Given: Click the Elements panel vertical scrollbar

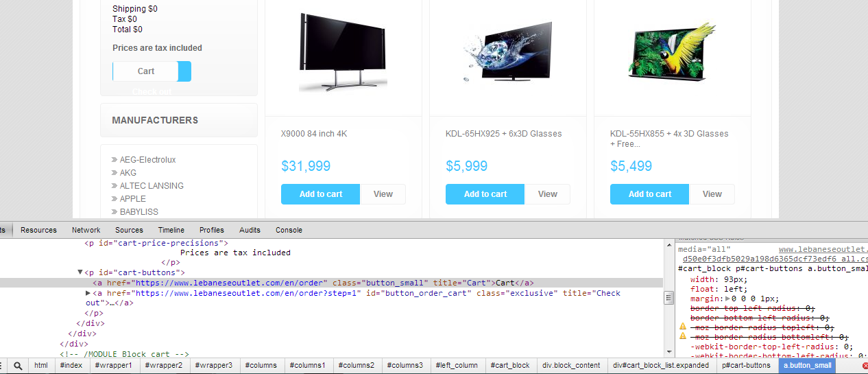Looking at the screenshot, I should tap(668, 297).
